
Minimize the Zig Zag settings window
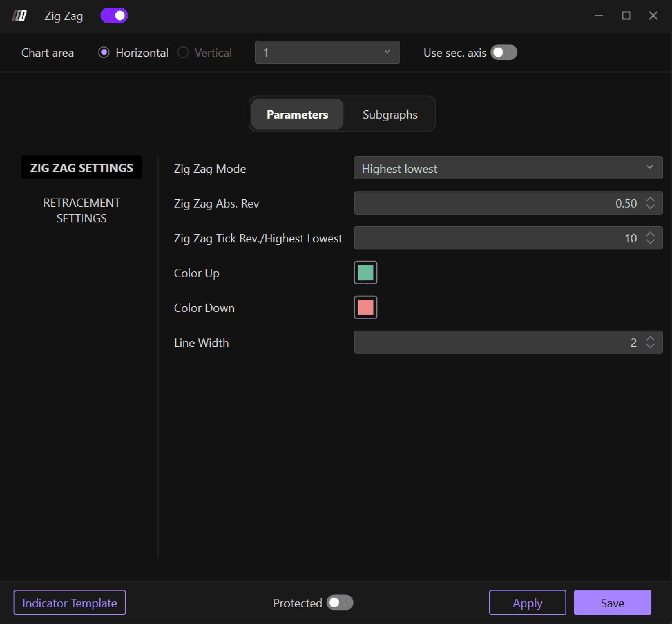point(599,15)
